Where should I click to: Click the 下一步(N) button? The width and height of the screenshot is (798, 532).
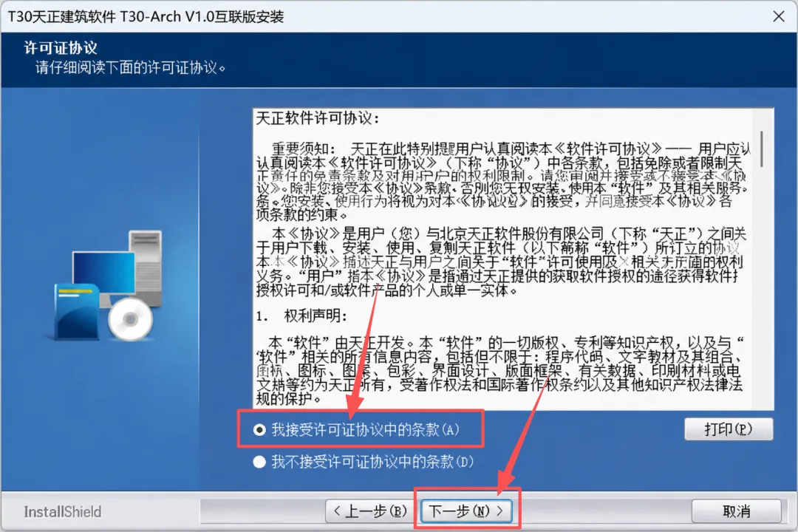(x=465, y=511)
